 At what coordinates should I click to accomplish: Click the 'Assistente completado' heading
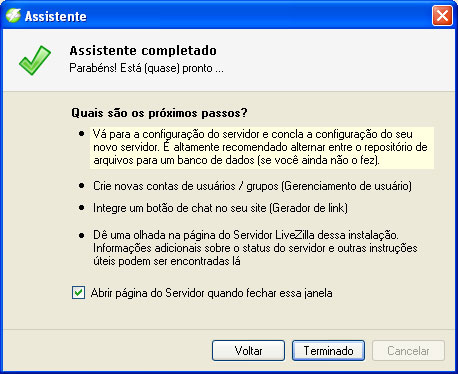point(143,51)
